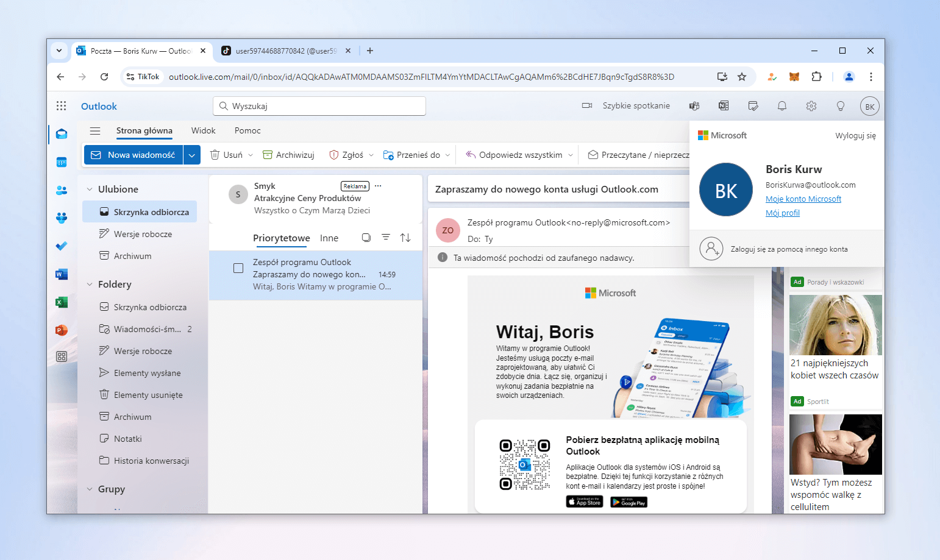Expand the Nowa wiadomość dropdown arrow

[192, 155]
